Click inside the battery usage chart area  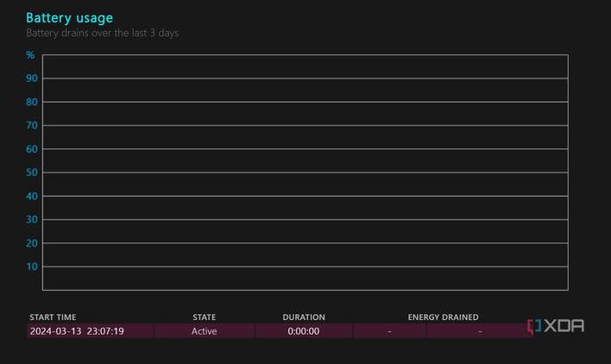coord(305,173)
